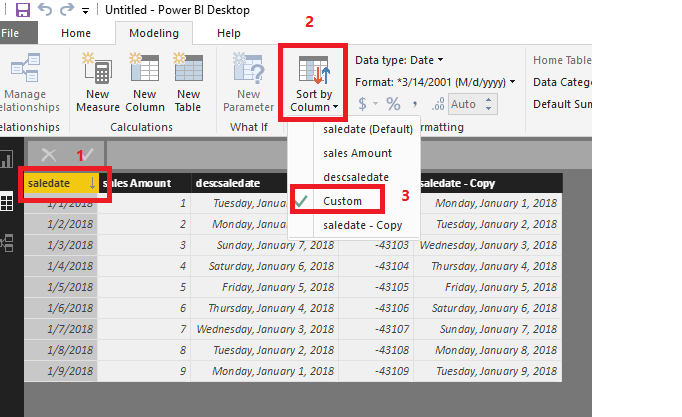This screenshot has height=417, width=682.
Task: Click the decimal places icon
Action: tap(438, 104)
